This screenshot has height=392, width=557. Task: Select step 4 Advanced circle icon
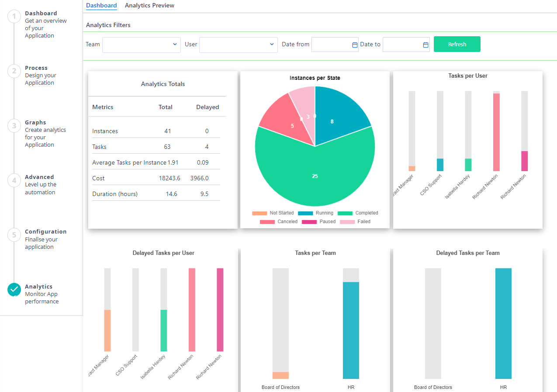[x=14, y=180]
